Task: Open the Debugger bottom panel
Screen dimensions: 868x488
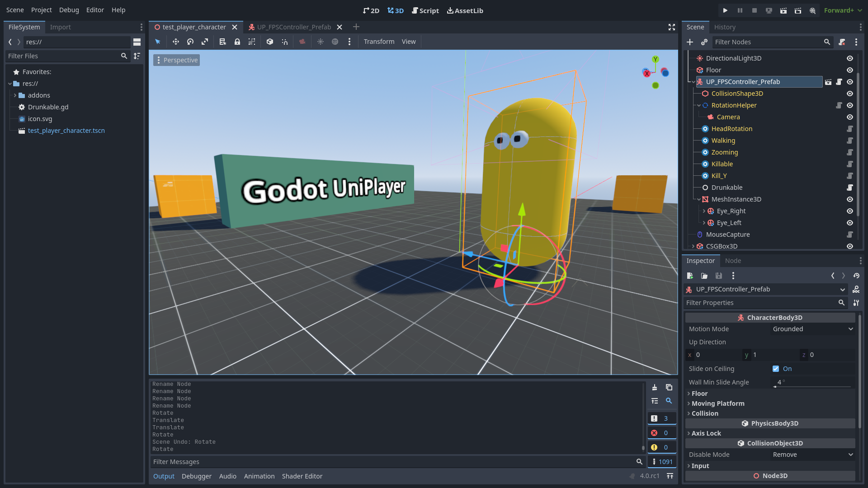Action: (x=197, y=476)
